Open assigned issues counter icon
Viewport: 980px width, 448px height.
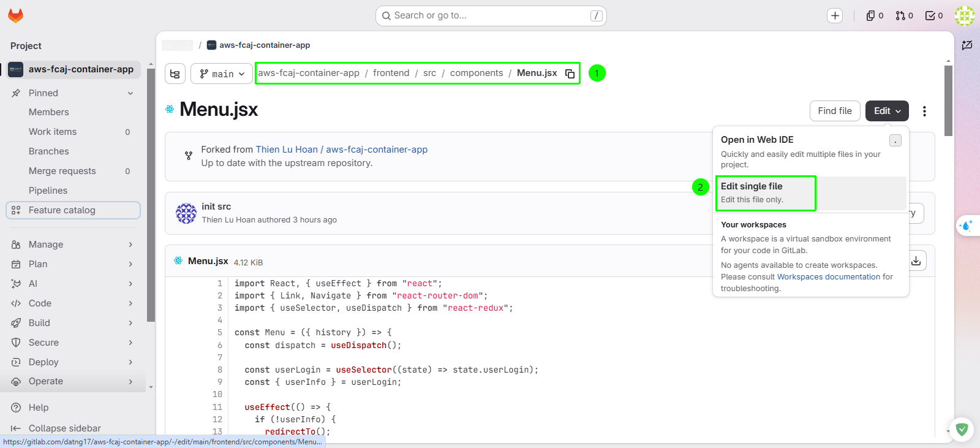coord(875,16)
